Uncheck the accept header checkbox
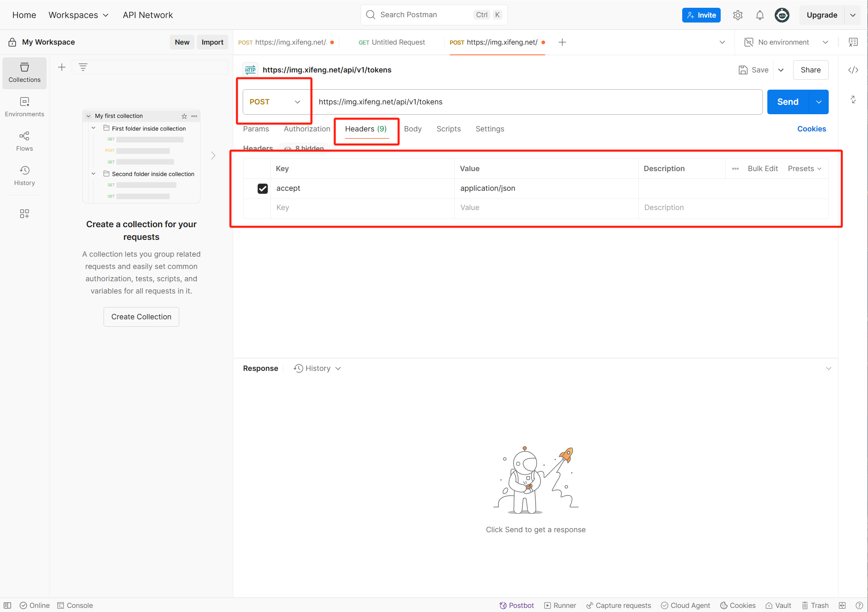The image size is (868, 612). pyautogui.click(x=262, y=188)
